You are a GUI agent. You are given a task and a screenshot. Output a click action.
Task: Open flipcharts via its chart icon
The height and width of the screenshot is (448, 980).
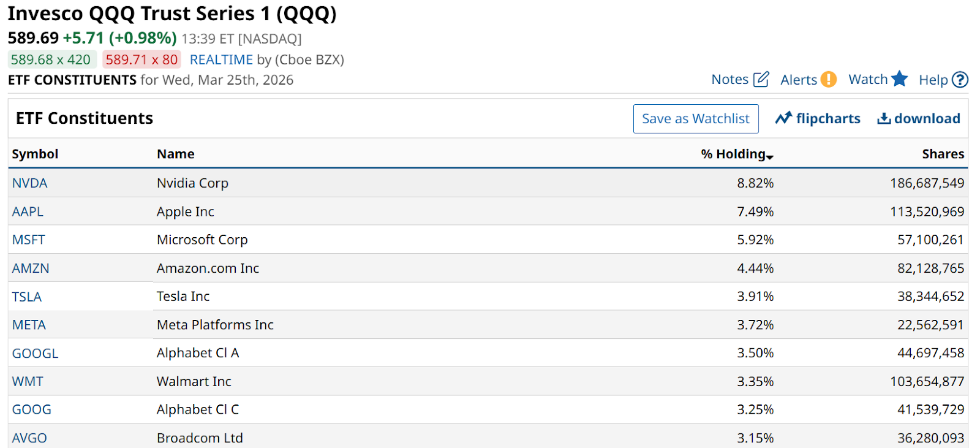click(783, 118)
